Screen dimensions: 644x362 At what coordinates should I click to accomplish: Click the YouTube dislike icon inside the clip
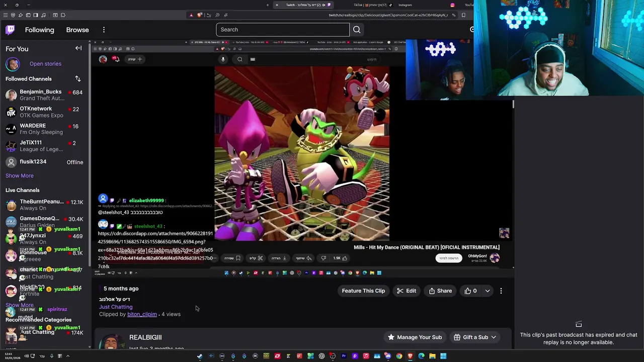[324, 258]
